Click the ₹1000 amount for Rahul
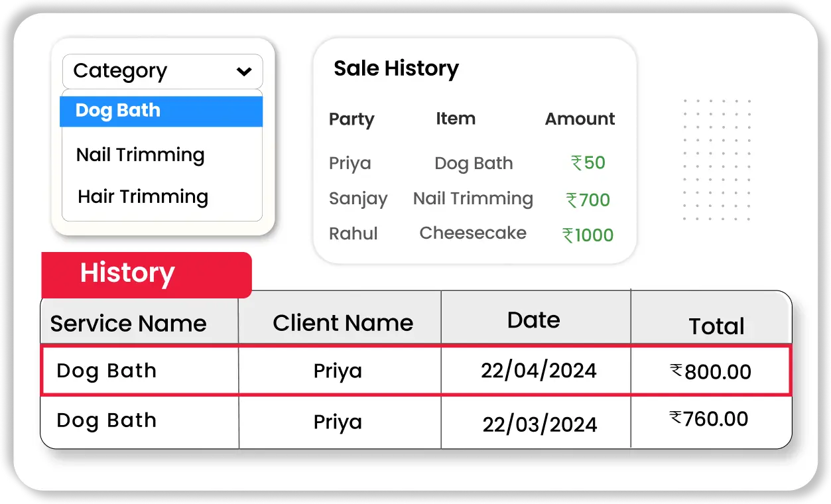Screen dimensions: 831x504 588,235
